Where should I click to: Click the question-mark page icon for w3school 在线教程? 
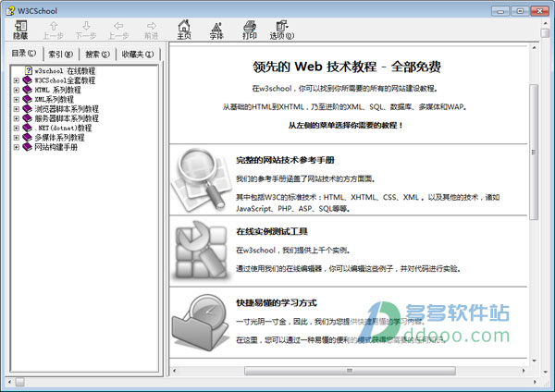[29, 70]
